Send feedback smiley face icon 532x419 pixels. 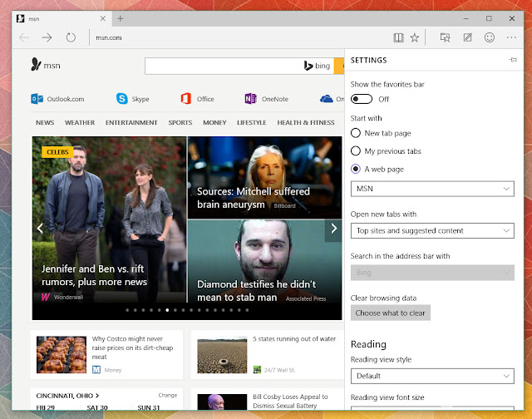click(490, 37)
